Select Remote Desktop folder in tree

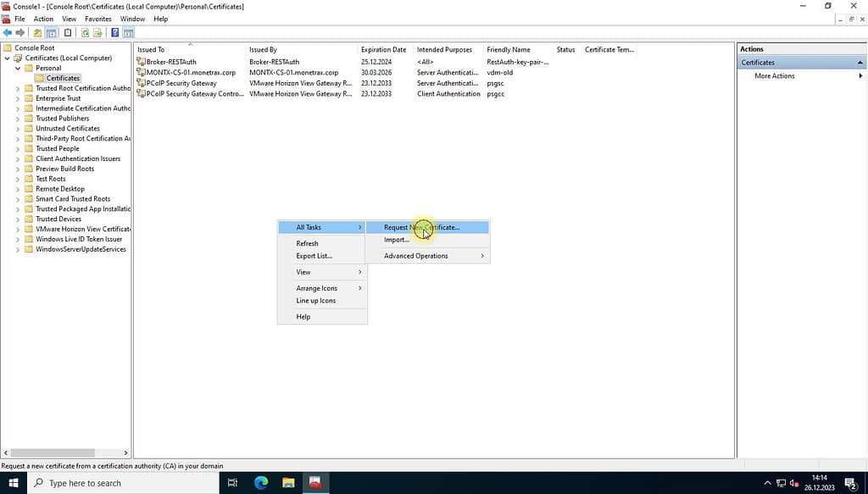pos(59,189)
